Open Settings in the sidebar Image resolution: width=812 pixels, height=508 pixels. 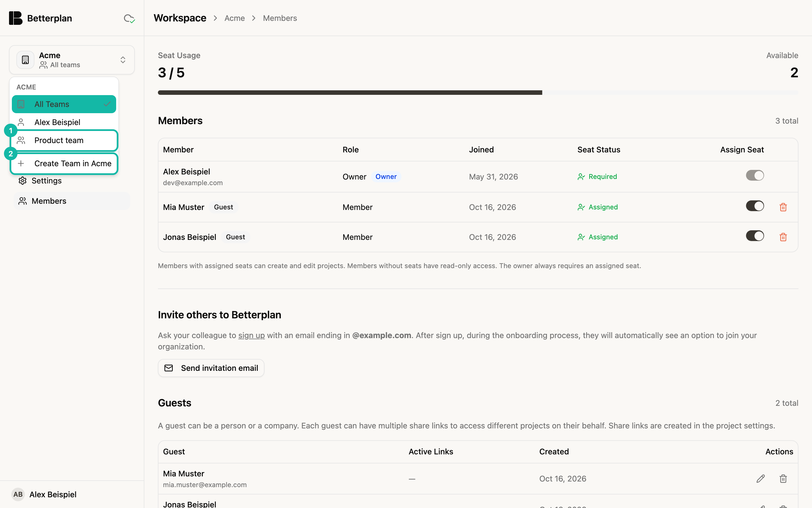point(72,181)
